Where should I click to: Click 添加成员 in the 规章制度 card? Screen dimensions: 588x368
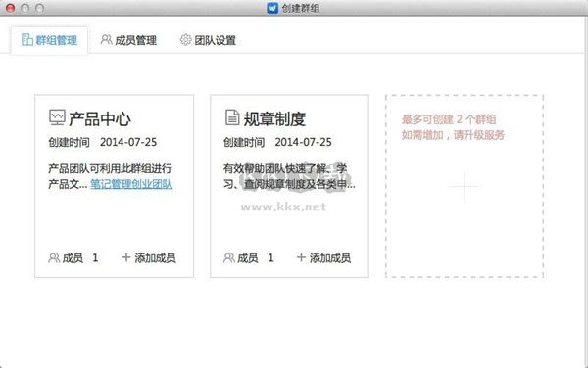click(324, 258)
